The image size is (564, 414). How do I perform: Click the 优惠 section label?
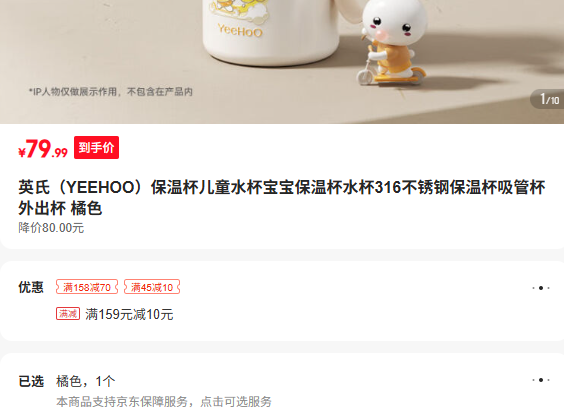(31, 287)
